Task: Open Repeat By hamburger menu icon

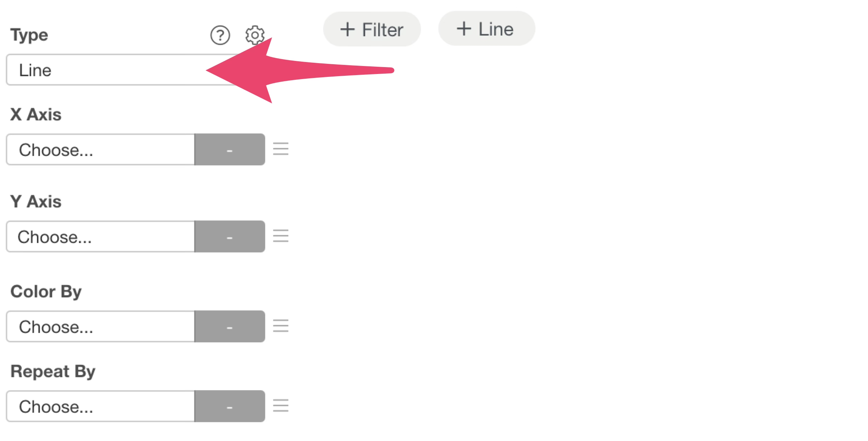Action: (x=281, y=406)
